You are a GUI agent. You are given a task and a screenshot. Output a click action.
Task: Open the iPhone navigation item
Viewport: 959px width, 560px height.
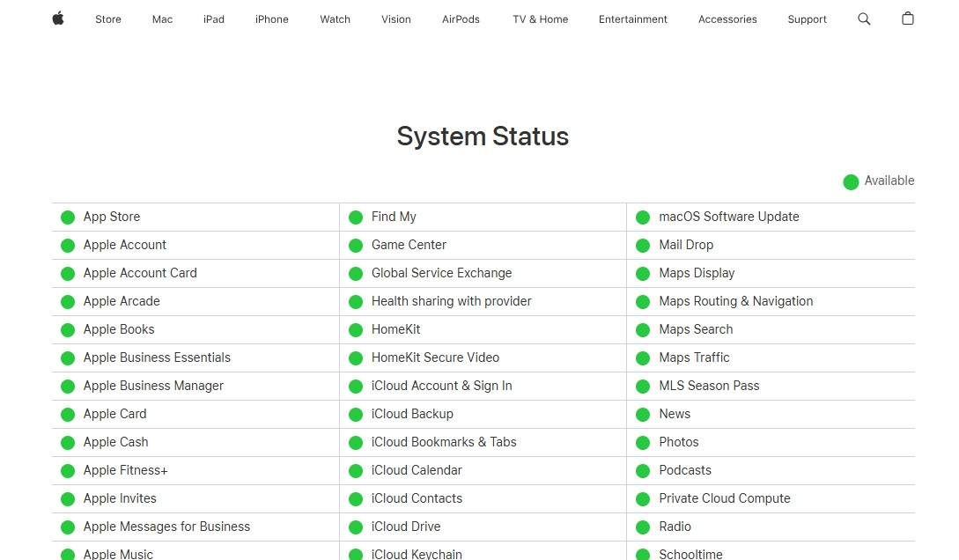[x=271, y=18]
